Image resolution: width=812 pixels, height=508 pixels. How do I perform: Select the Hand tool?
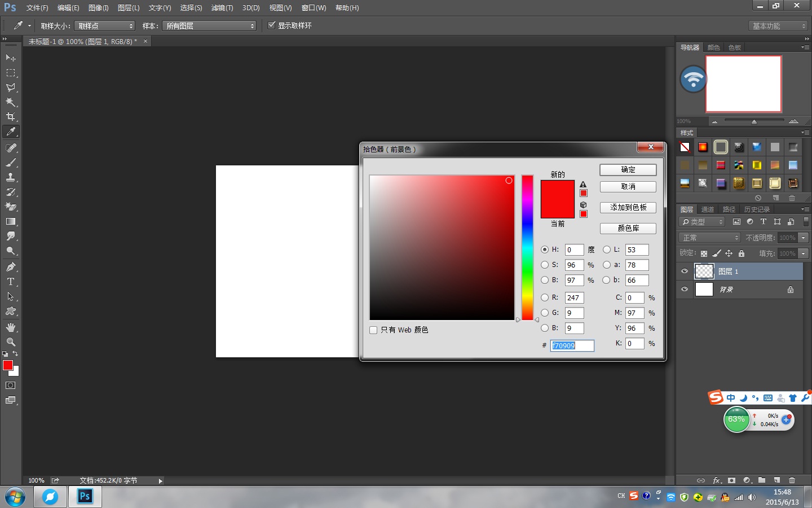11,327
